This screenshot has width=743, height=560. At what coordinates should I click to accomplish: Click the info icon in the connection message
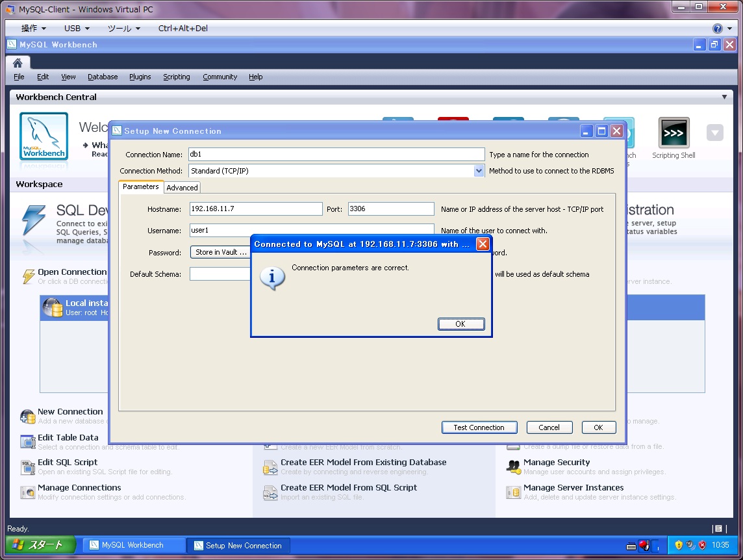273,278
